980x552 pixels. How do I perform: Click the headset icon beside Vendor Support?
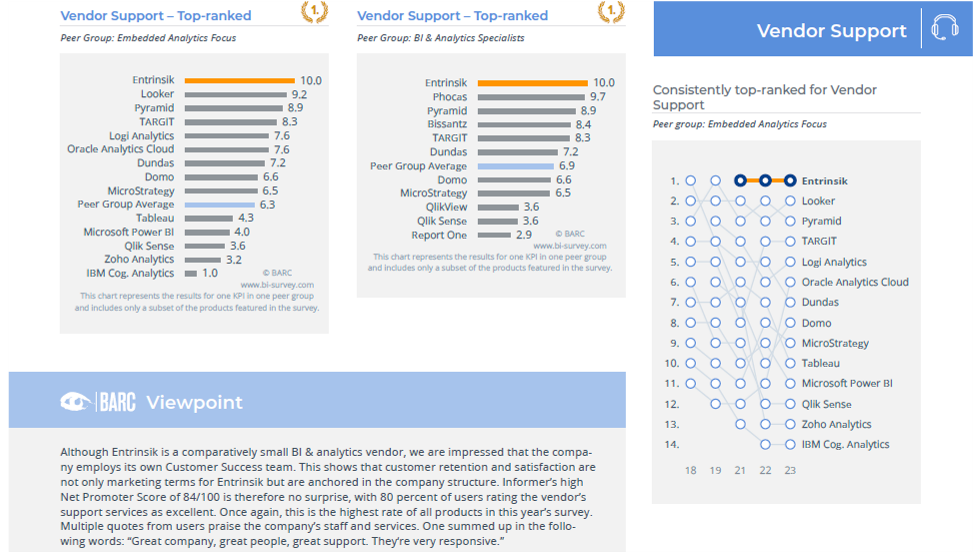pyautogui.click(x=944, y=28)
